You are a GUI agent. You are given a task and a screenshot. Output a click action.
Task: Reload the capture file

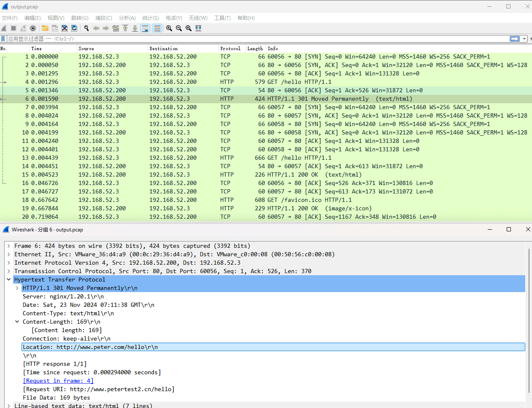[x=74, y=28]
